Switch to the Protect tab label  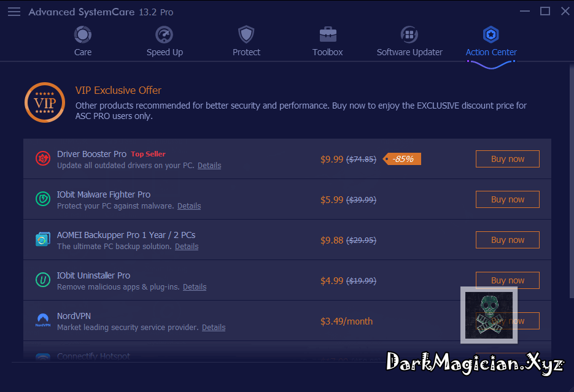(246, 52)
